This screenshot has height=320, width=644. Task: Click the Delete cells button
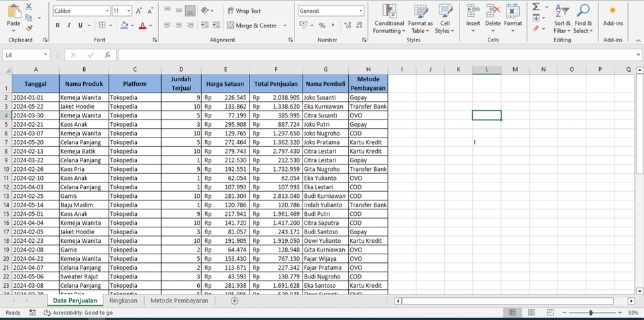pyautogui.click(x=493, y=19)
